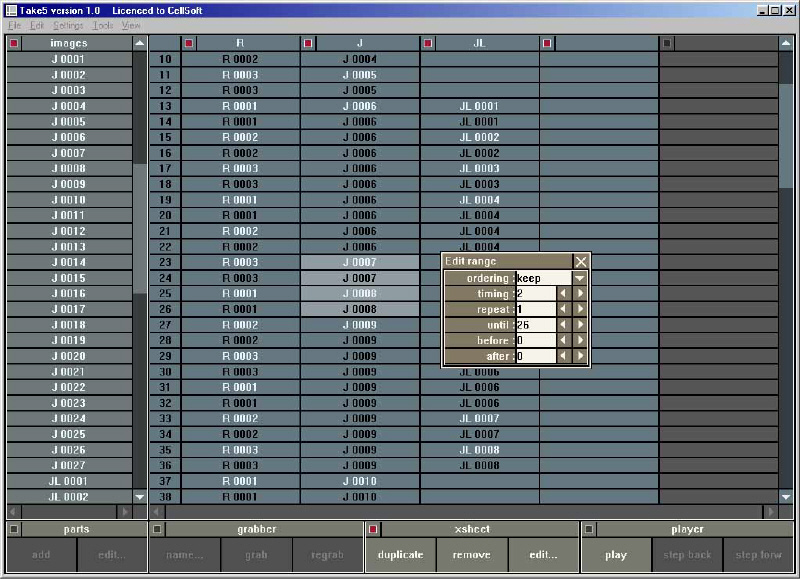Enable the parts panel checkbox

point(14,530)
